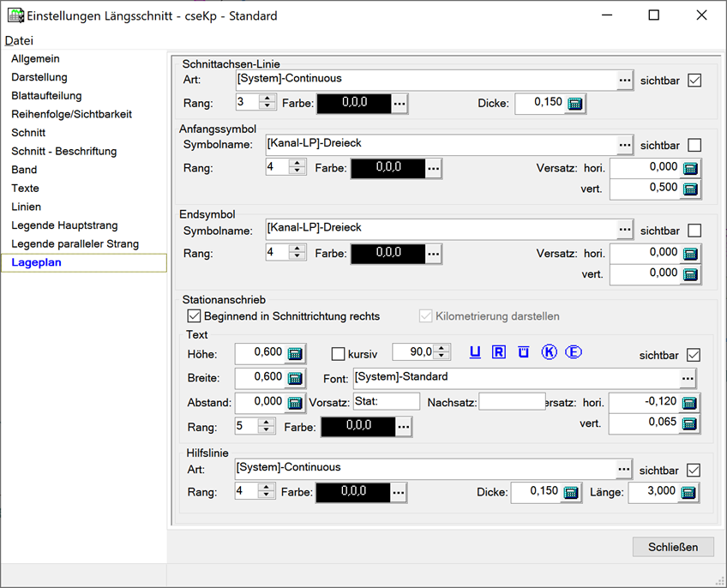Image resolution: width=727 pixels, height=588 pixels.
Task: Click the overlined U text style icon
Action: 523,352
